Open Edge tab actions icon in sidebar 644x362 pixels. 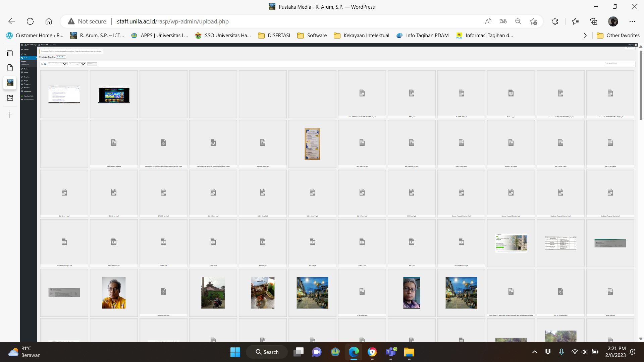click(10, 53)
